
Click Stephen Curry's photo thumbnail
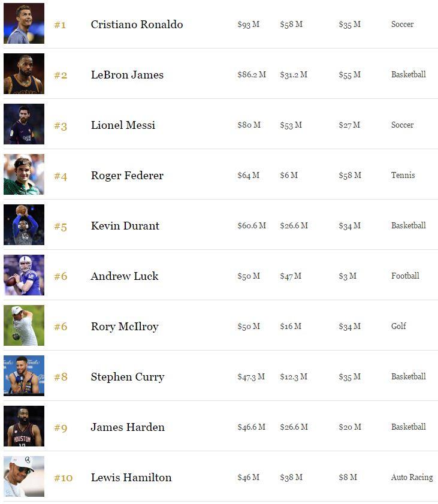(x=24, y=376)
